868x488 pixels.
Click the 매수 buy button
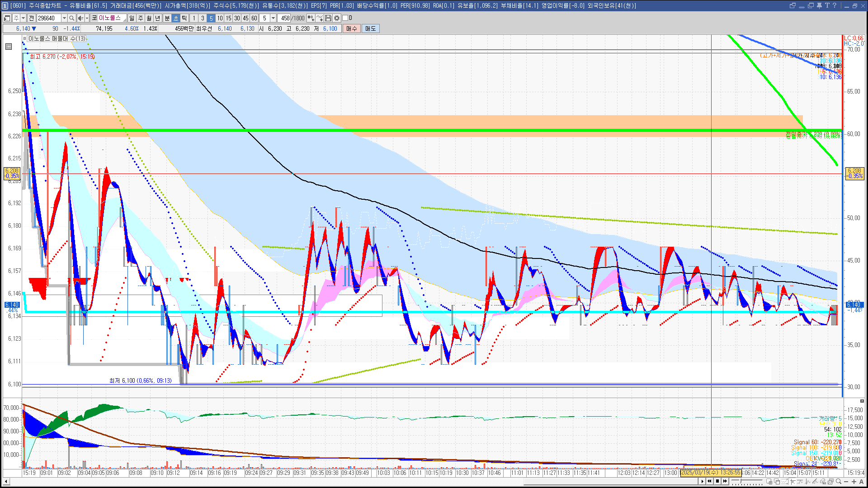coord(352,28)
